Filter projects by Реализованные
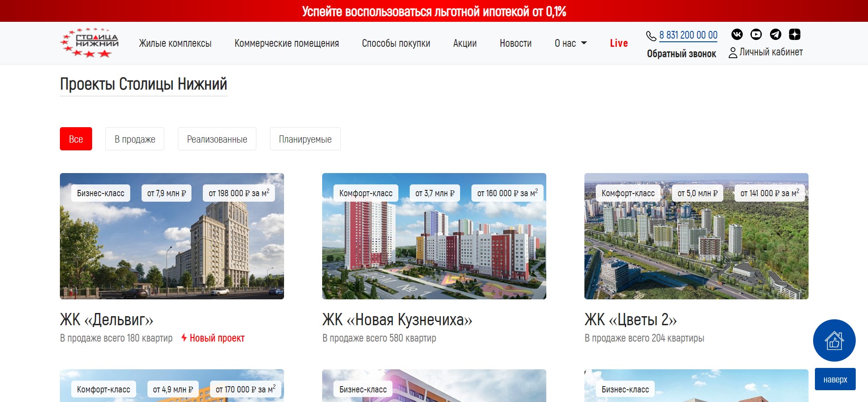Screen dimensions: 868x402 217,139
